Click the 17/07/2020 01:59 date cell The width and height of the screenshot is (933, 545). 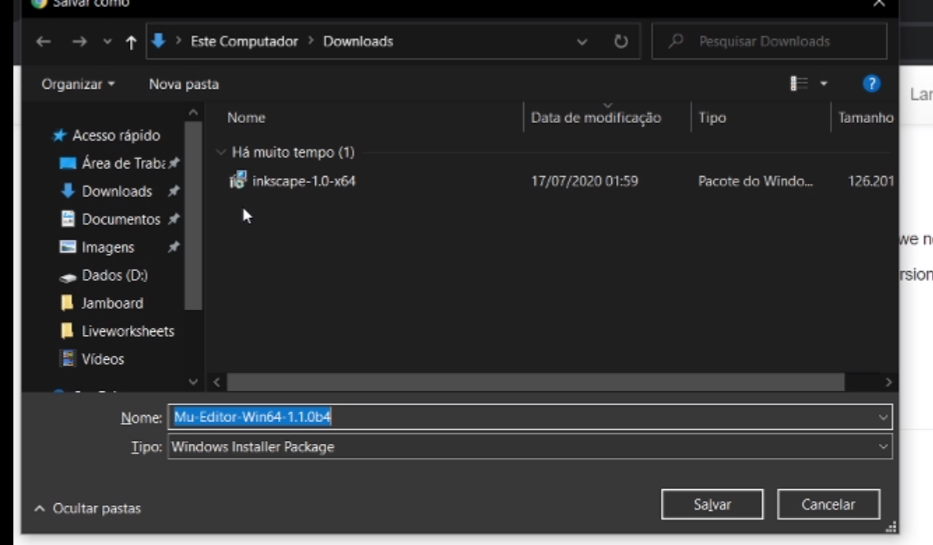coord(584,181)
